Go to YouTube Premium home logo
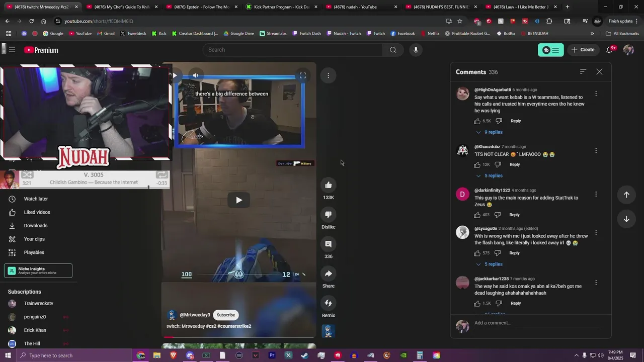 (x=41, y=50)
